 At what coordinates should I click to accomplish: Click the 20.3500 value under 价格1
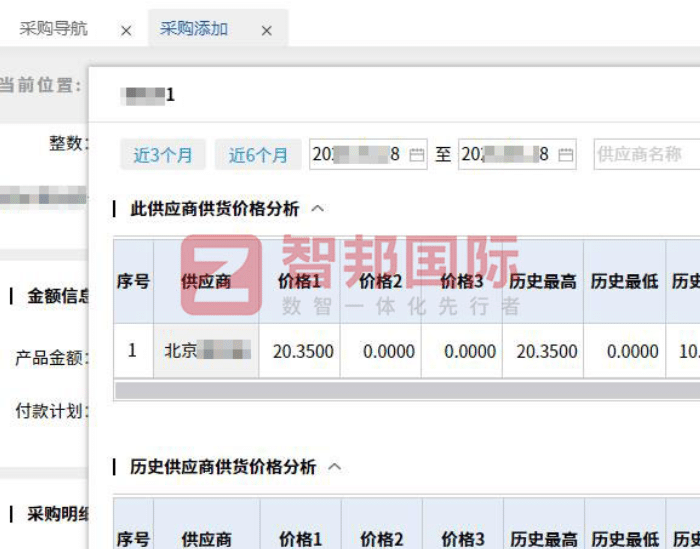pos(299,351)
